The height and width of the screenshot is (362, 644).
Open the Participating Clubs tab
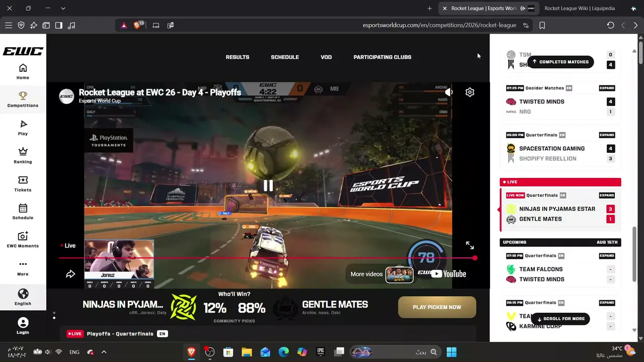pyautogui.click(x=382, y=57)
